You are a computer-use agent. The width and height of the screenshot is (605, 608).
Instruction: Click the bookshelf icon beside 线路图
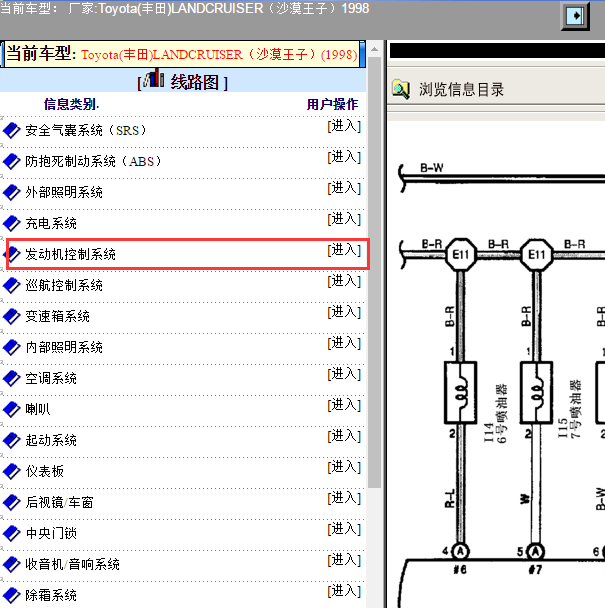[x=154, y=79]
